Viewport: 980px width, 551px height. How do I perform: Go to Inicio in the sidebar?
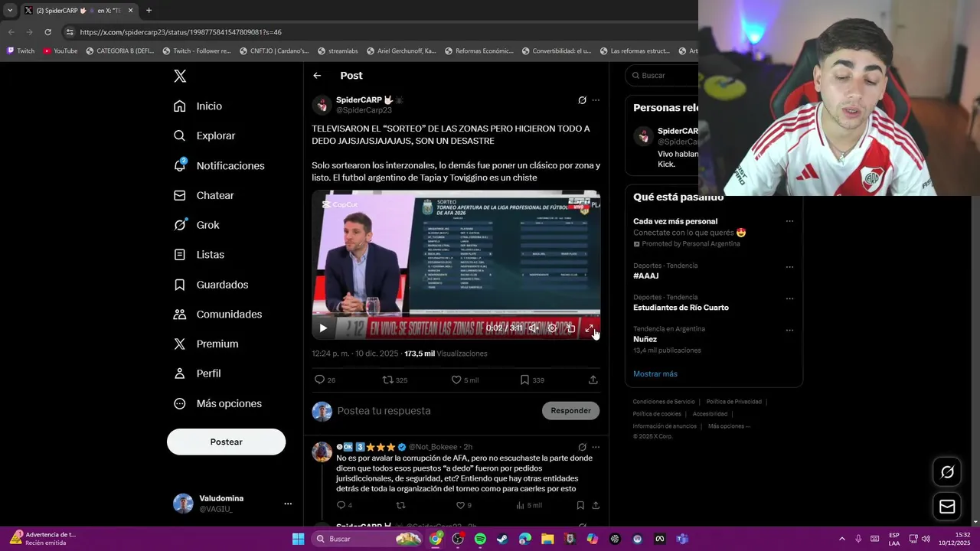click(198, 106)
